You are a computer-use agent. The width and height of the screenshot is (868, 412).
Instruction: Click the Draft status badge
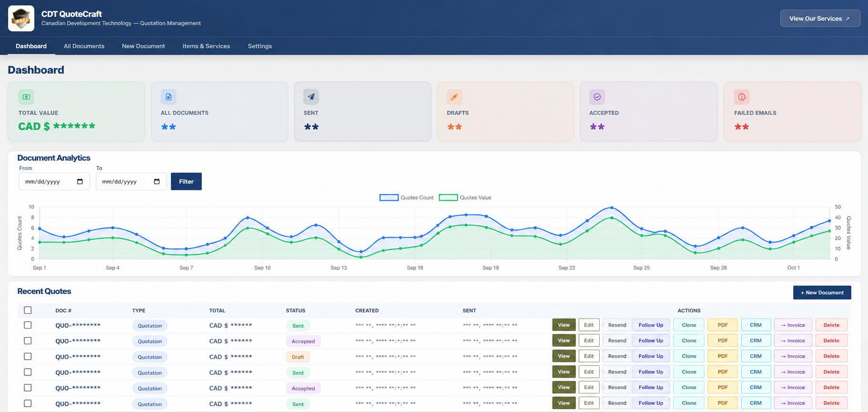click(x=298, y=357)
